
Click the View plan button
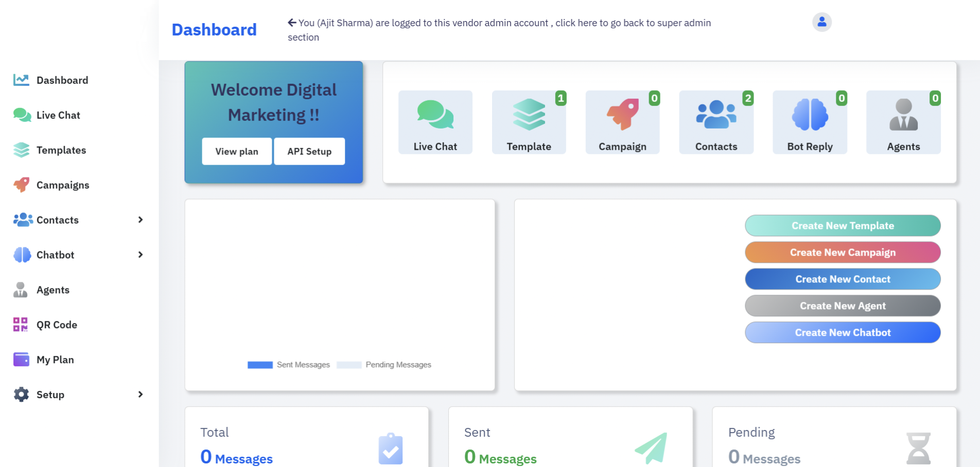point(237,151)
